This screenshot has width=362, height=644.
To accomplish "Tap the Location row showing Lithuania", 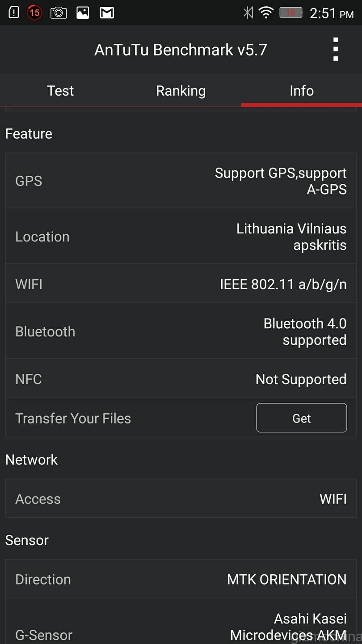I will (181, 237).
